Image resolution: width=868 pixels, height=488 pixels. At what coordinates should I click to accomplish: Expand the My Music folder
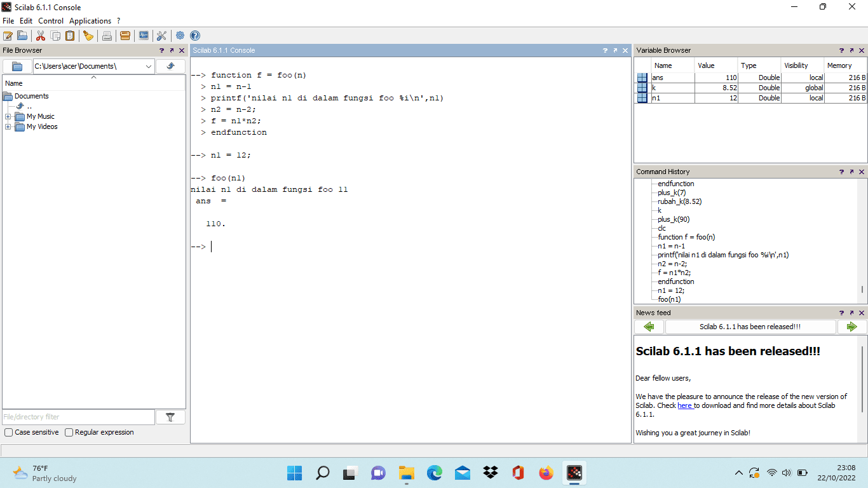coord(8,117)
